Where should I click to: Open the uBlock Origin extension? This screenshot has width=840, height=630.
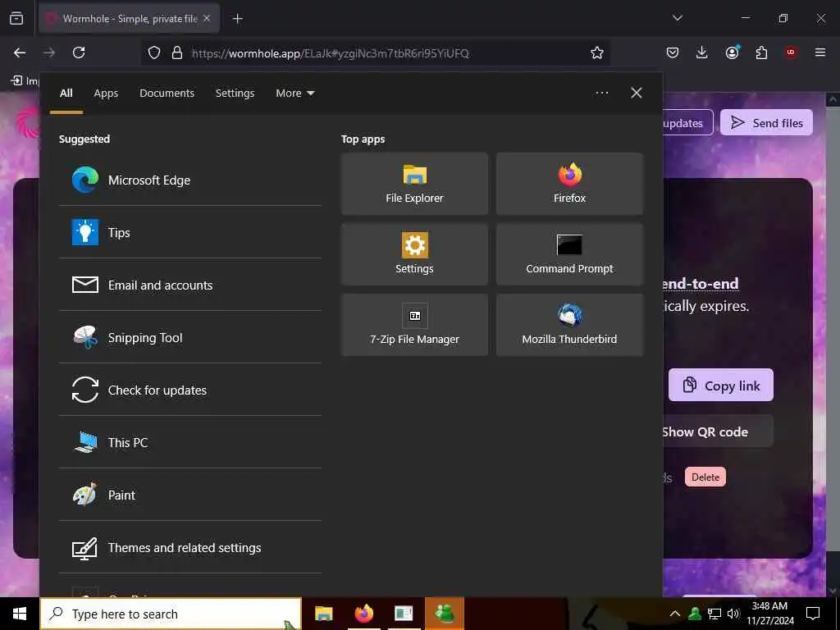pyautogui.click(x=791, y=52)
